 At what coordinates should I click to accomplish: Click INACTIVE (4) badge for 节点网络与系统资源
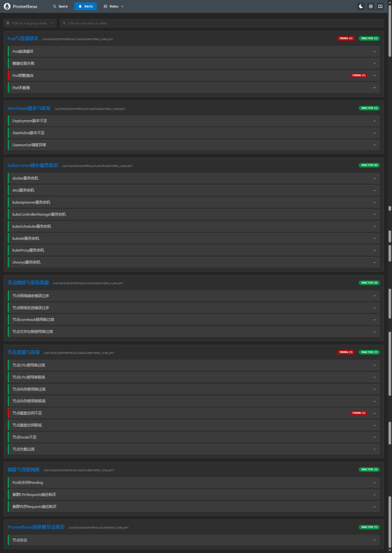369,283
